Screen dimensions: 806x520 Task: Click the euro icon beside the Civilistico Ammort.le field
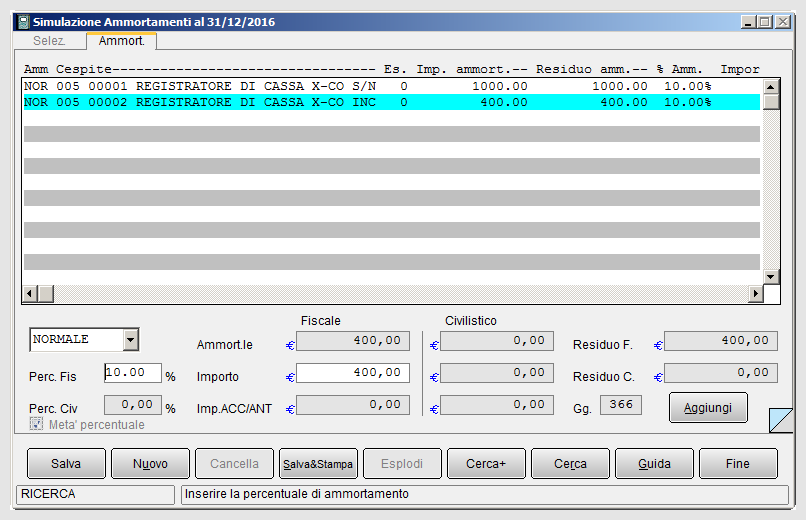[x=434, y=345]
